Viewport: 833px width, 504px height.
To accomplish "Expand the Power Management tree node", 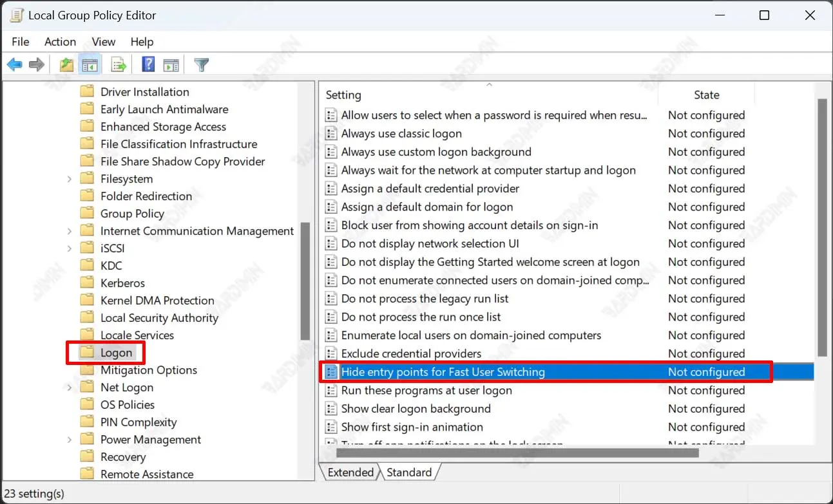I will tap(70, 440).
